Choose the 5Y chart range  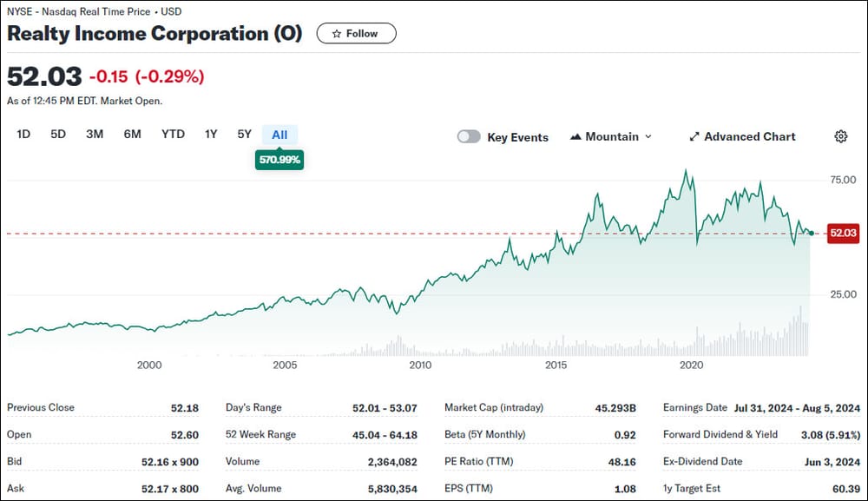(x=244, y=135)
